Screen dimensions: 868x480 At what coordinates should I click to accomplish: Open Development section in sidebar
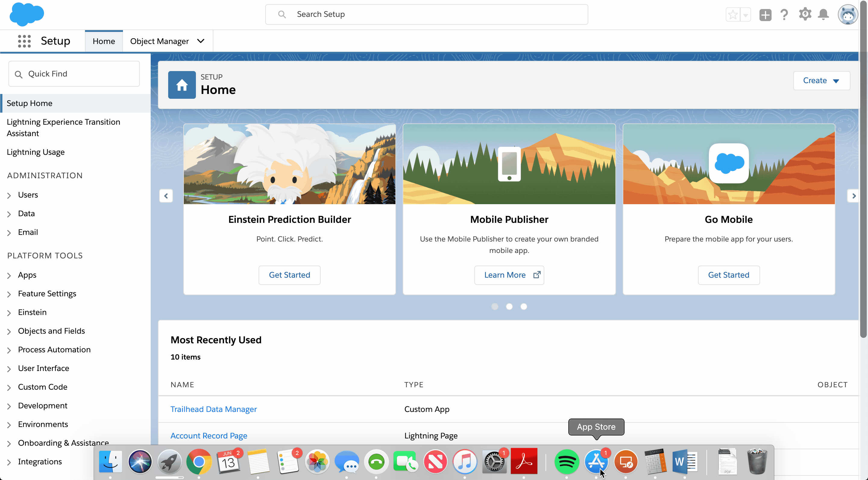(x=42, y=406)
